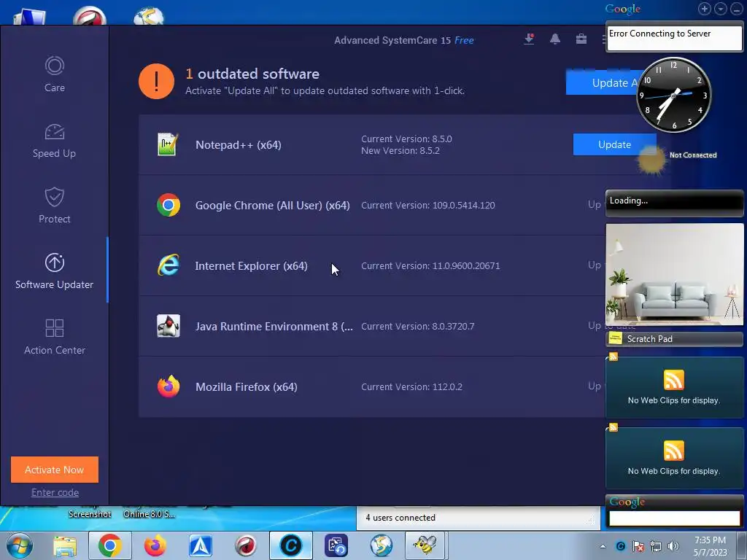Viewport: 747px width, 560px height.
Task: Open the download notification icon in title bar
Action: click(x=529, y=39)
